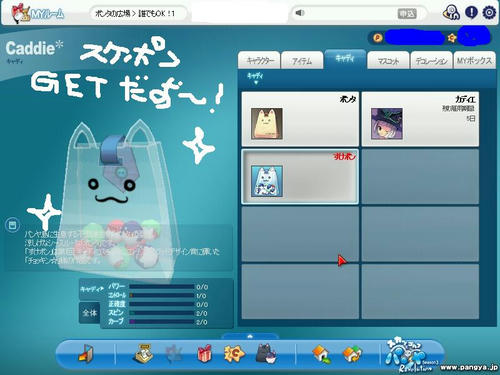Viewport: 500px width, 375px height.
Task: Toggle the speaker sound icon
Action: (x=300, y=13)
